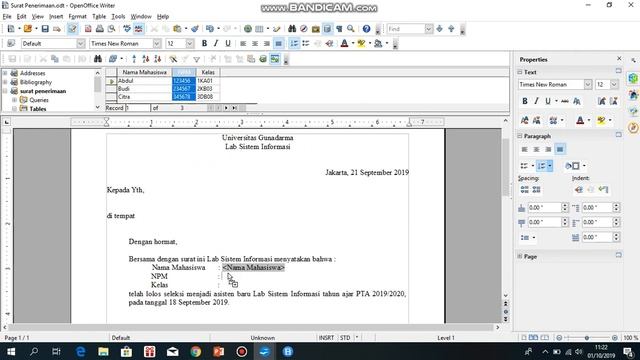
Task: Click the Export as PDF icon
Action: click(x=88, y=29)
